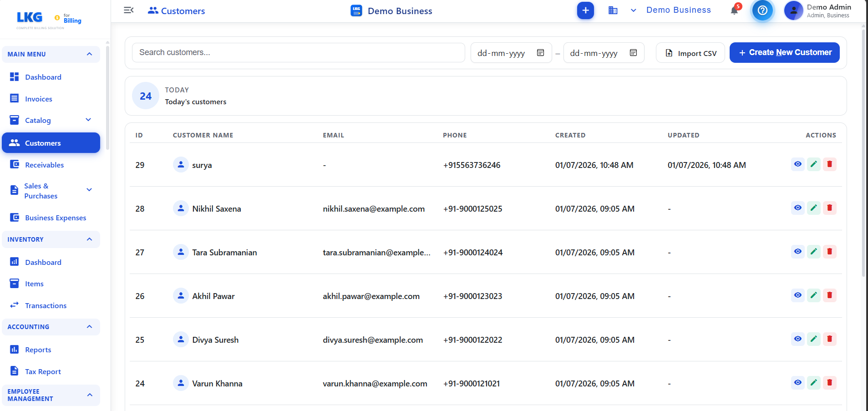Click the email nikhil.saxena@example.com
The width and height of the screenshot is (868, 411).
click(x=374, y=208)
